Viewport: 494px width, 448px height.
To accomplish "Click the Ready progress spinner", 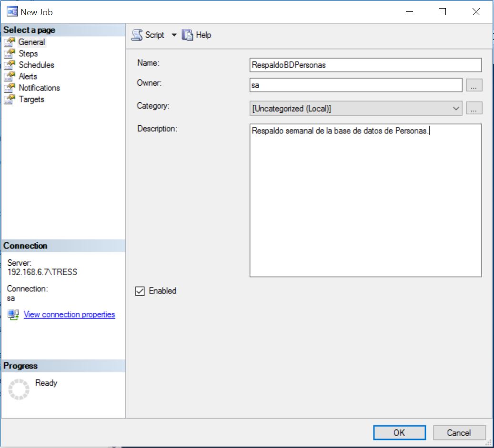I will 18,388.
